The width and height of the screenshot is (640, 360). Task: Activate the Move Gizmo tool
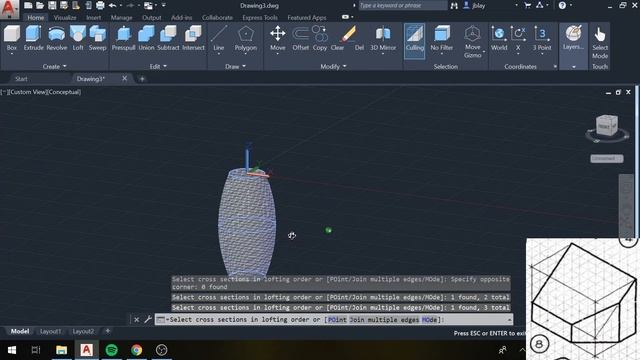coord(473,41)
